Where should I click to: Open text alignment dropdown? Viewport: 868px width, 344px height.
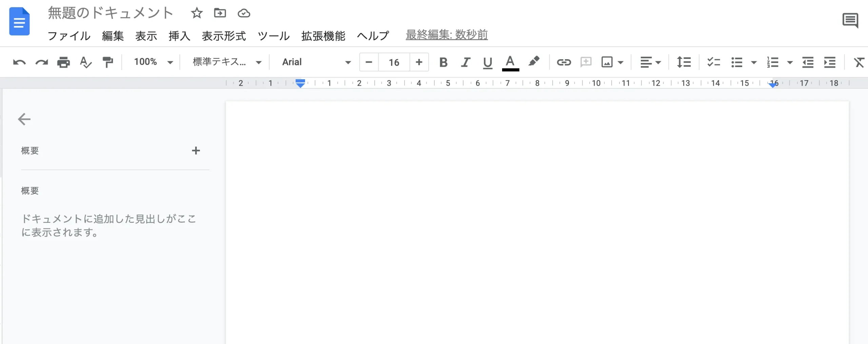pyautogui.click(x=650, y=62)
